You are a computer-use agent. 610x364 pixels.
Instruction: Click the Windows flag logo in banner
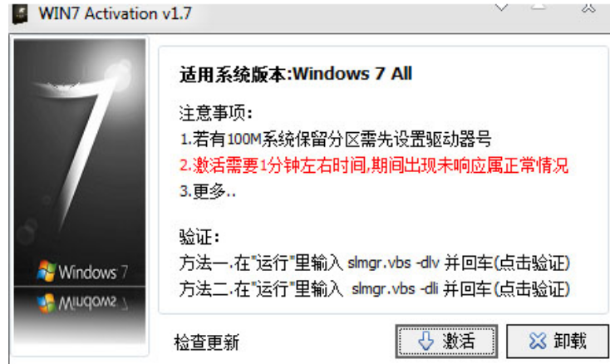tap(47, 271)
